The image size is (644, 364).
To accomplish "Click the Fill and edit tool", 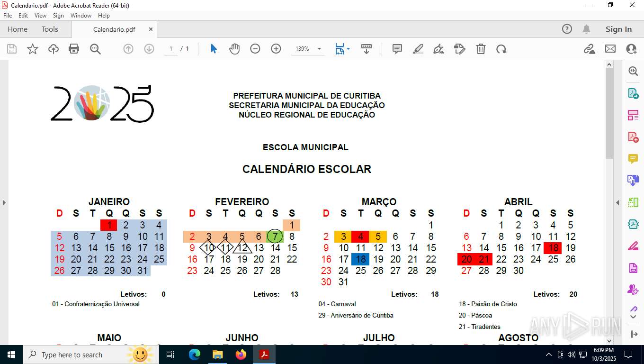I will 459,49.
